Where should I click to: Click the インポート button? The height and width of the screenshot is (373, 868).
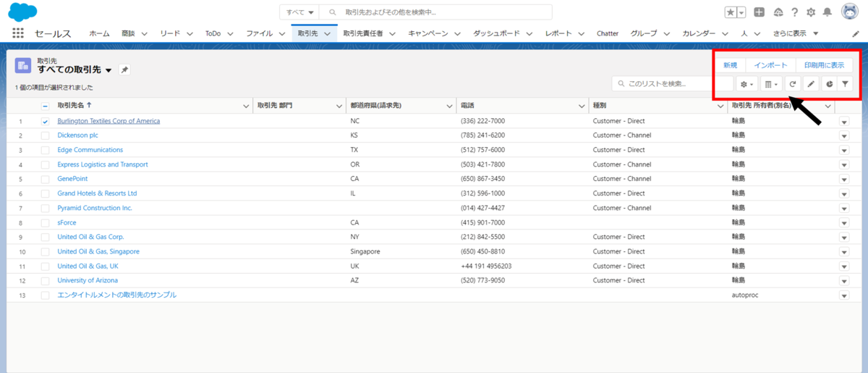(x=770, y=64)
